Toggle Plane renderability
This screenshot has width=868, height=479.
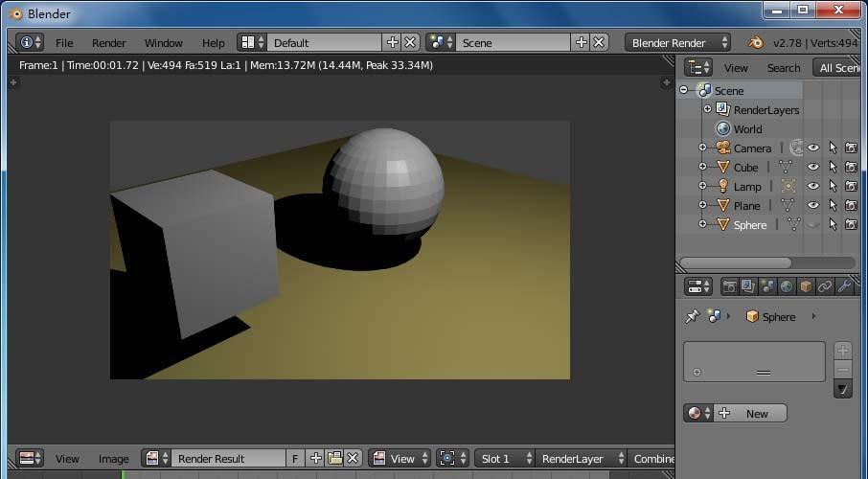pos(852,205)
